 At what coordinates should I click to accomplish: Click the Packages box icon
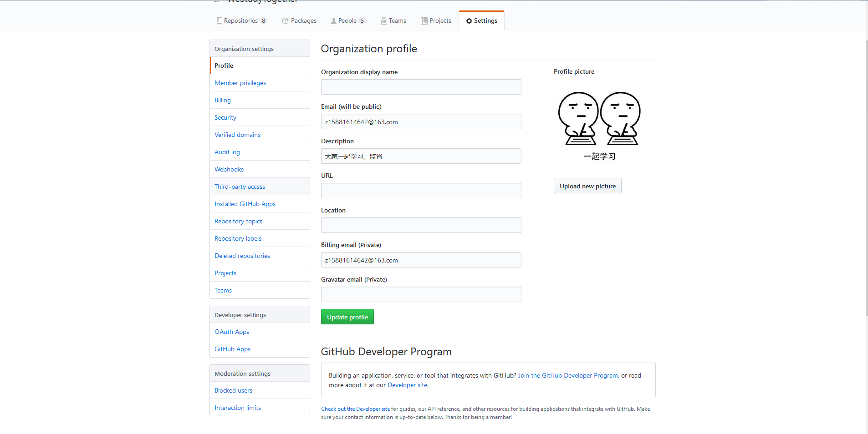(x=286, y=21)
